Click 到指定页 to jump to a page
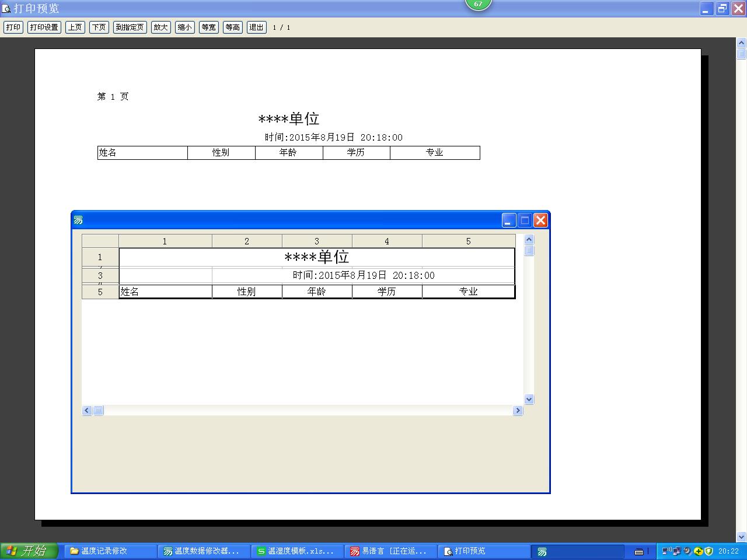Viewport: 747px width, 560px height. (x=130, y=27)
